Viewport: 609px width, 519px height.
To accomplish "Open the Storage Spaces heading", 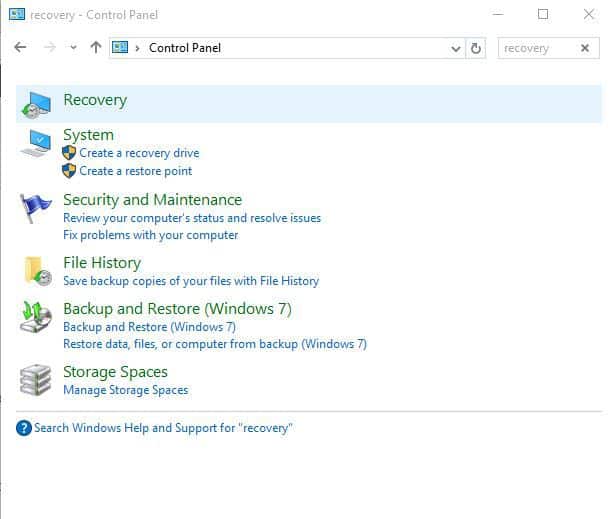I will [x=115, y=372].
